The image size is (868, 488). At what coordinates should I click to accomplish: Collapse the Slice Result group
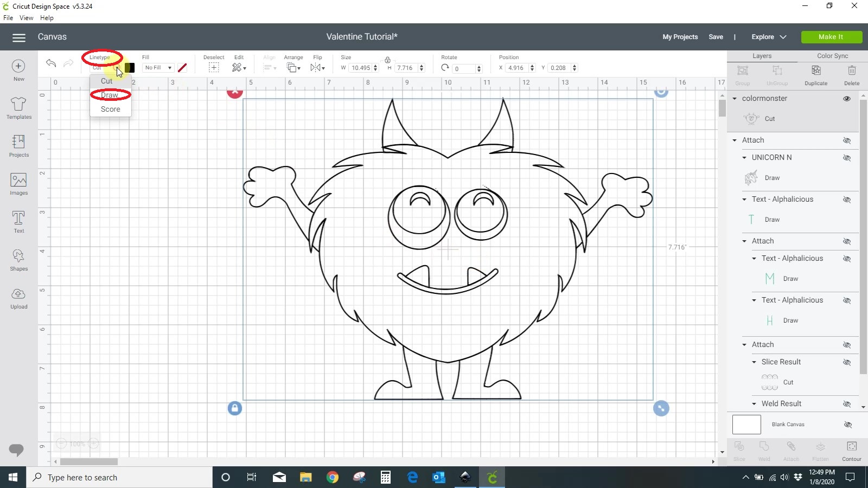pyautogui.click(x=754, y=362)
